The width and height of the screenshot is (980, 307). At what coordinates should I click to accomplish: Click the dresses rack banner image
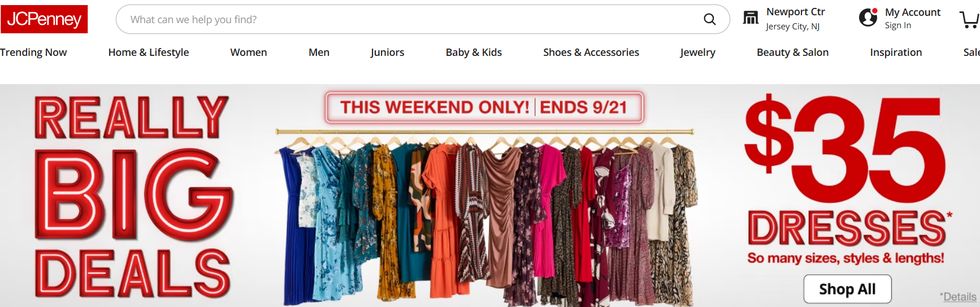point(486,217)
